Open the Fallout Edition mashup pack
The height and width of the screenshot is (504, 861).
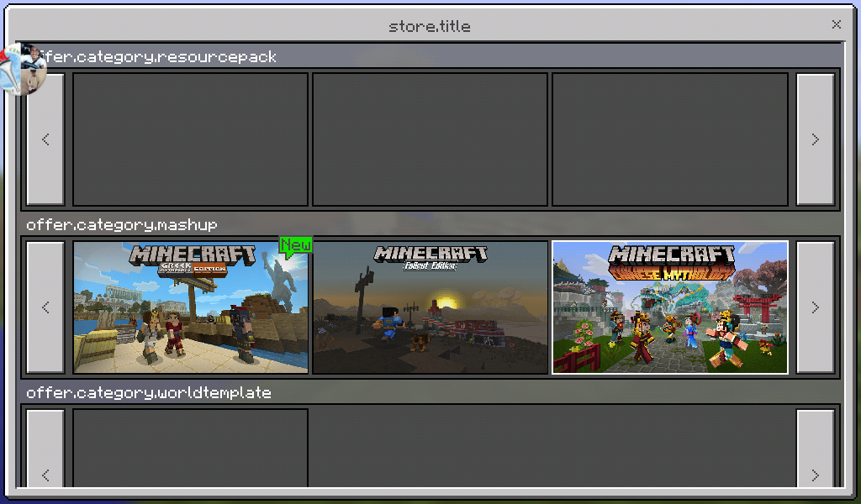click(x=430, y=307)
